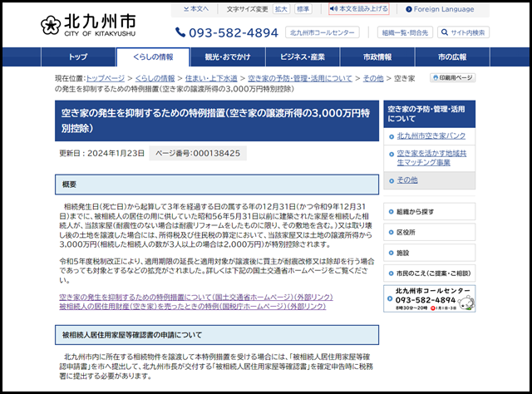Click the phone icon beside 093-582-4894
Viewport: 532px width, 394px height.
(x=180, y=32)
